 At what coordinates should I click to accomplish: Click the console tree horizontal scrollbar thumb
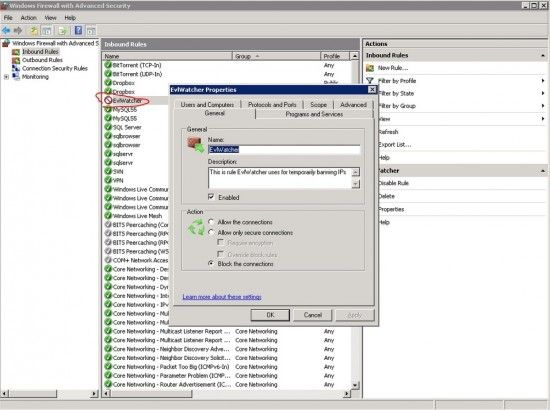point(33,394)
